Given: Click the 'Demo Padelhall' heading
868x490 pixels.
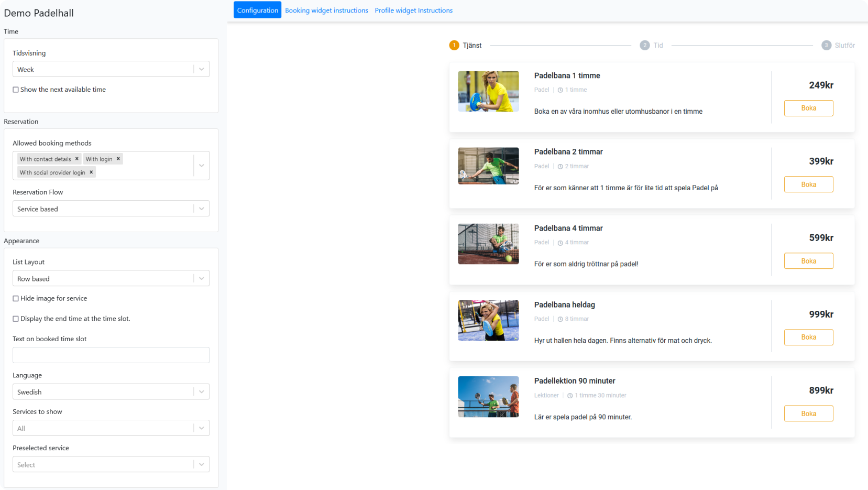Looking at the screenshot, I should tap(39, 13).
